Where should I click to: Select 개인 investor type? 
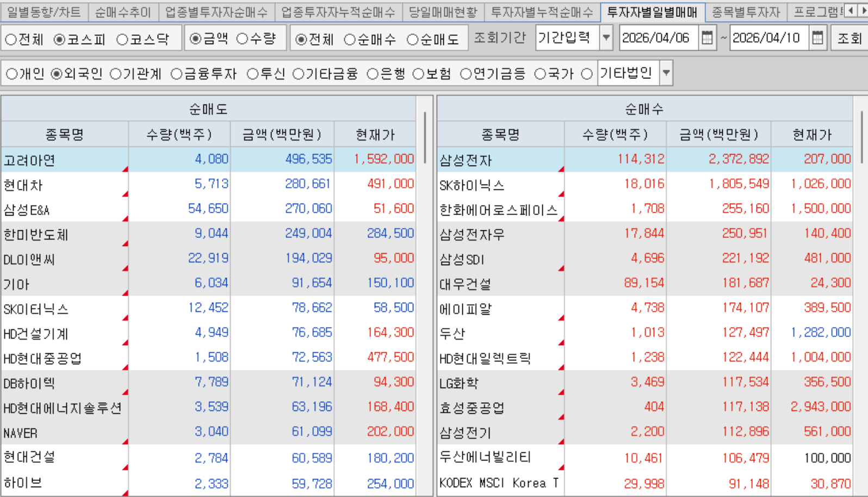click(x=11, y=74)
